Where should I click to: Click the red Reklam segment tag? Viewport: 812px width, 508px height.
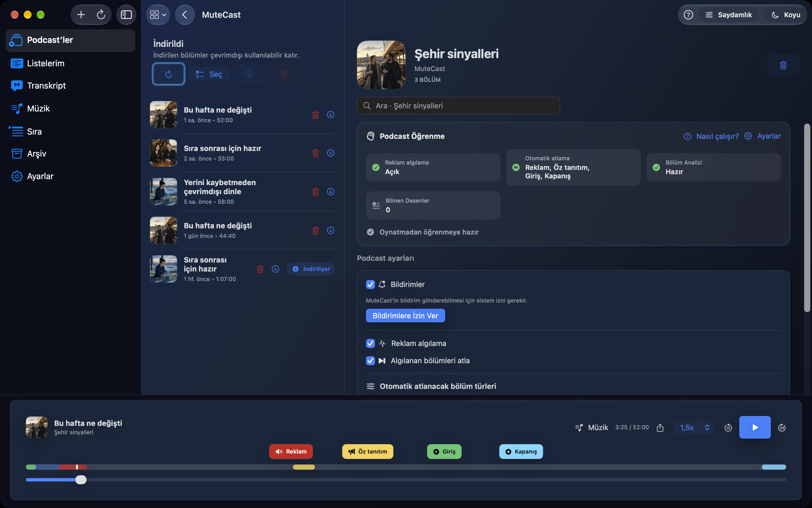coord(291,452)
